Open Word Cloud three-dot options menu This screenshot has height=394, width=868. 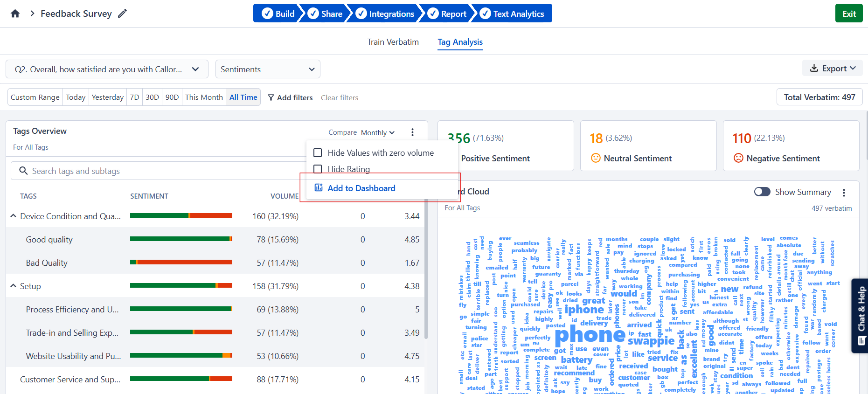(844, 192)
